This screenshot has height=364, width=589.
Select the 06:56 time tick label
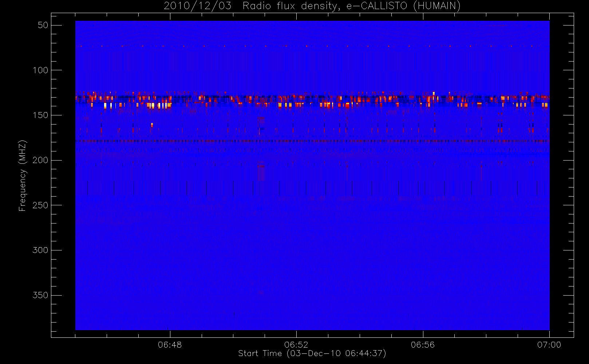pyautogui.click(x=423, y=345)
